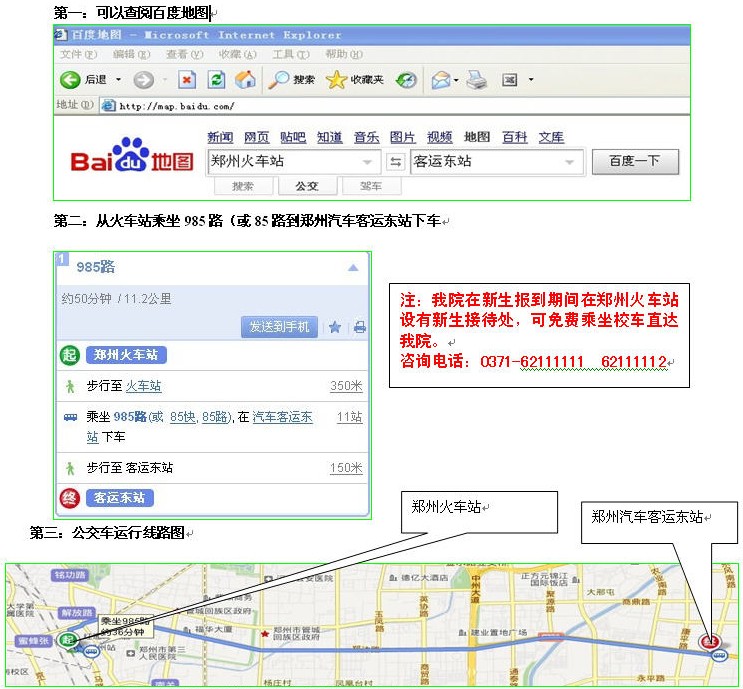
Task: Click the star favorite icon in route panel
Action: click(x=335, y=327)
